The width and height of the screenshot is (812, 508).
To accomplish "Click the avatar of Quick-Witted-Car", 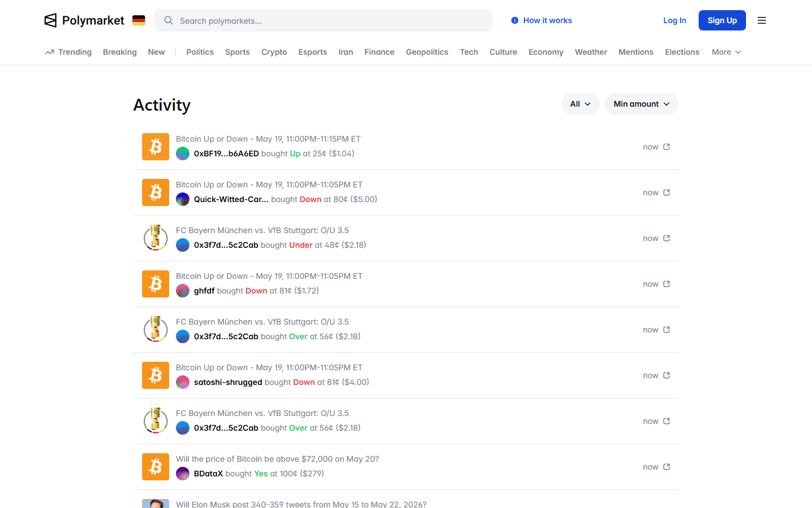I will click(x=183, y=199).
